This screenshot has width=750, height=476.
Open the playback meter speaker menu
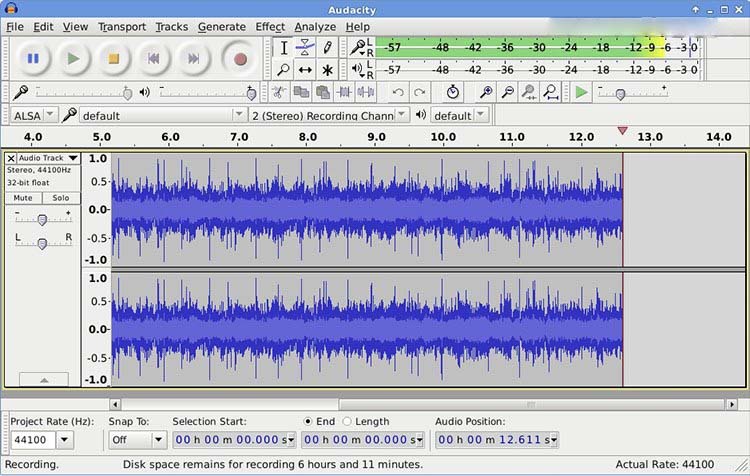tap(358, 70)
